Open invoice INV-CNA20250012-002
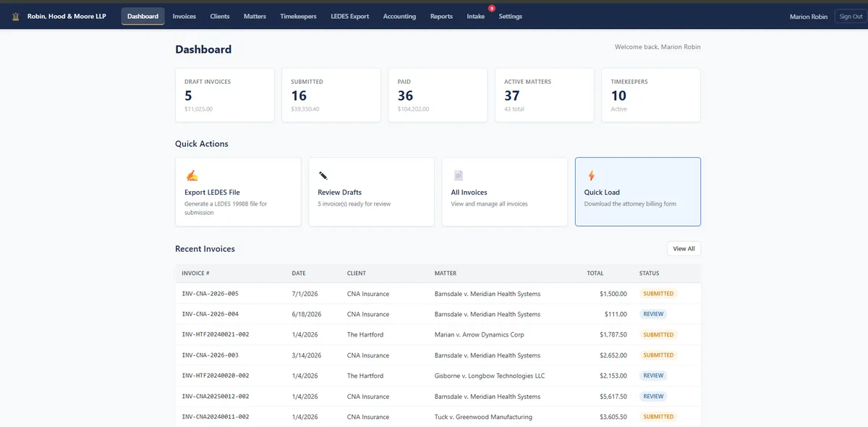 tap(216, 397)
